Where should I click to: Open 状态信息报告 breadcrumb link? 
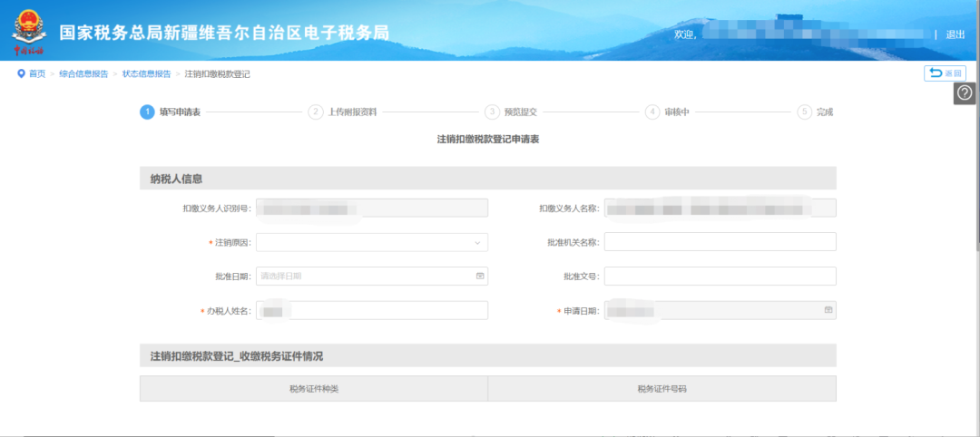click(147, 74)
